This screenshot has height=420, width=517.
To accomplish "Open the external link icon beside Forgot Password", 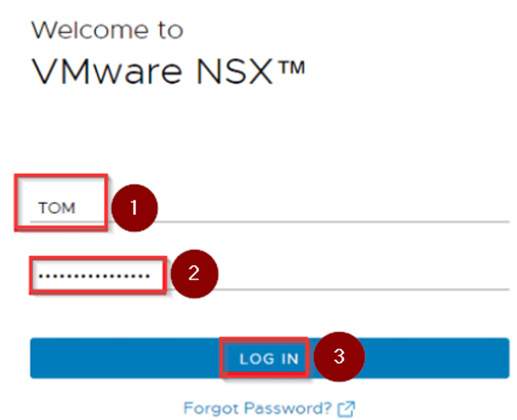I will coord(347,408).
